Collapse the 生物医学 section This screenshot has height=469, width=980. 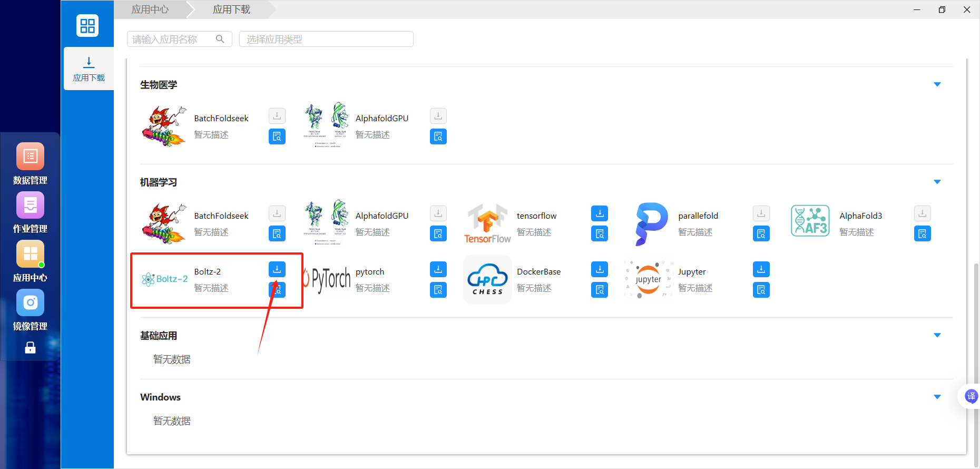[x=937, y=84]
